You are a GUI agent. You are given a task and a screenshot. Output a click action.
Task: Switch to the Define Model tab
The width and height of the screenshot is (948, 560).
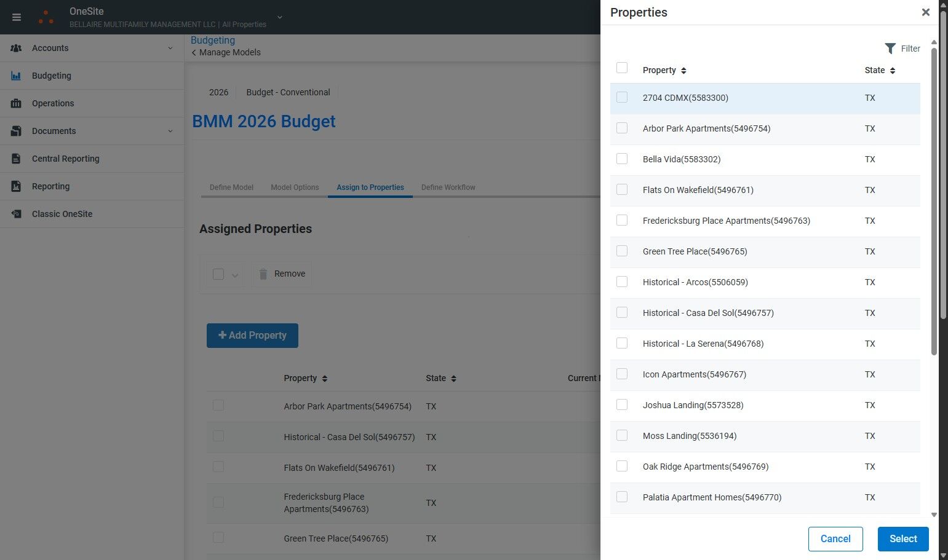231,187
